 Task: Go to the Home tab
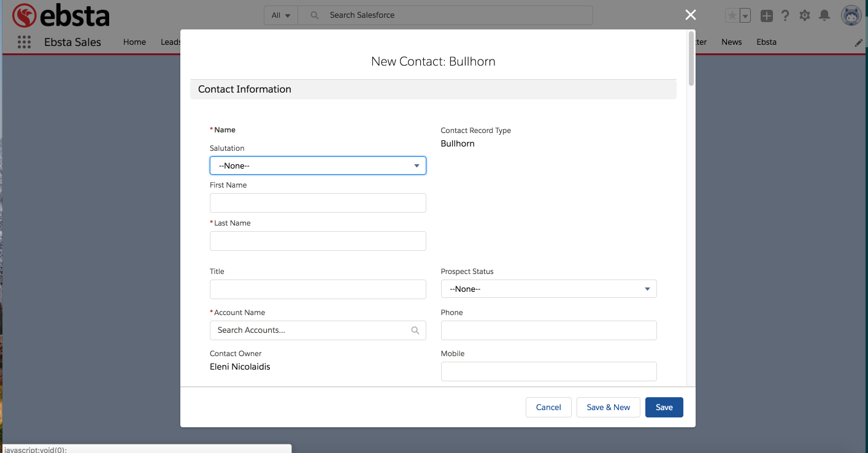pyautogui.click(x=134, y=42)
